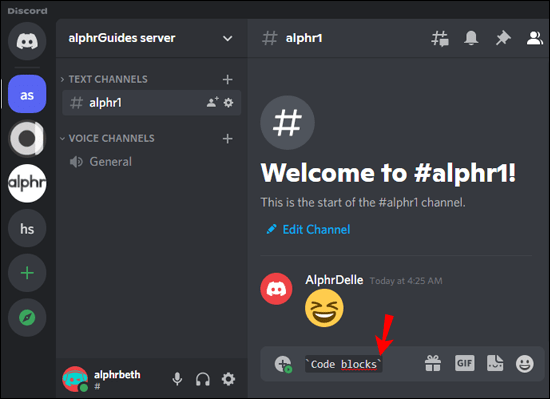The height and width of the screenshot is (399, 550).
Task: Open the GIF picker
Action: point(464,363)
